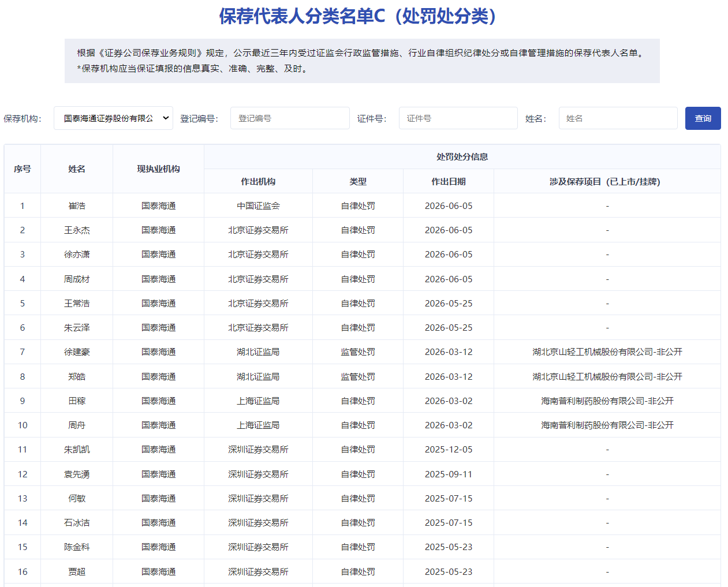Select the name 崔浩 in row 1

coord(77,205)
